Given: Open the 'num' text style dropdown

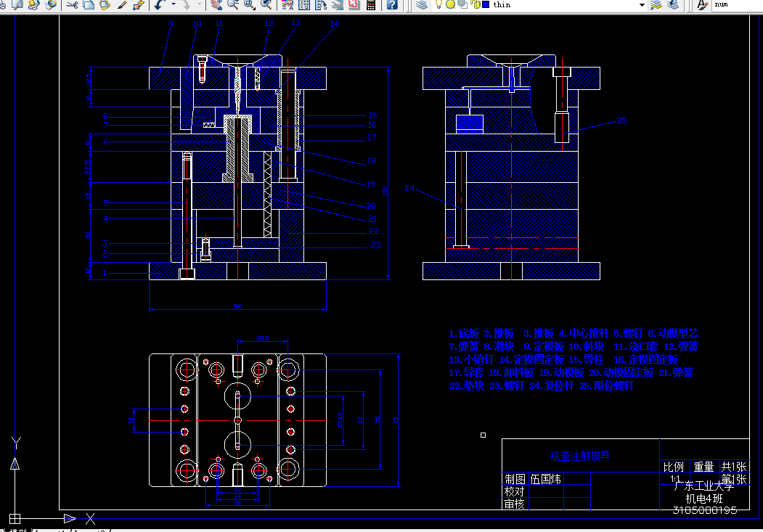Looking at the screenshot, I should [737, 5].
